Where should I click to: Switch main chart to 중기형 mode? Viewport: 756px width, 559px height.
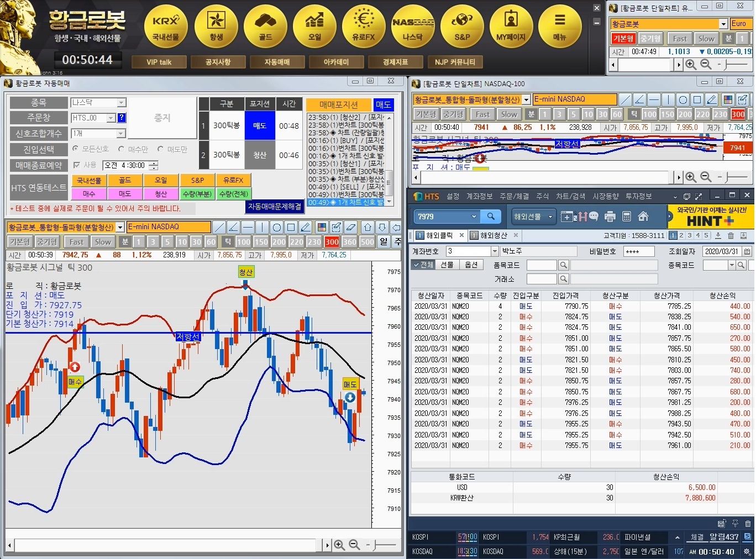[x=48, y=242]
